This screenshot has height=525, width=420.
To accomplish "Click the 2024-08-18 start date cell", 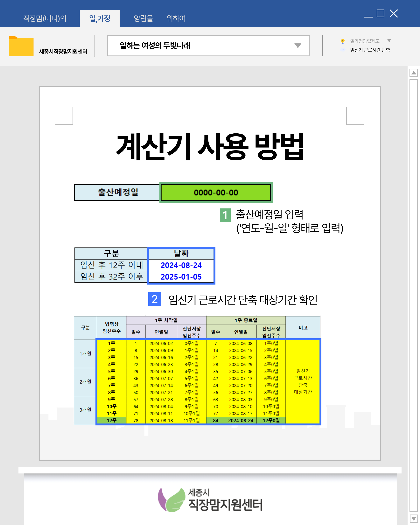I will click(x=161, y=420).
